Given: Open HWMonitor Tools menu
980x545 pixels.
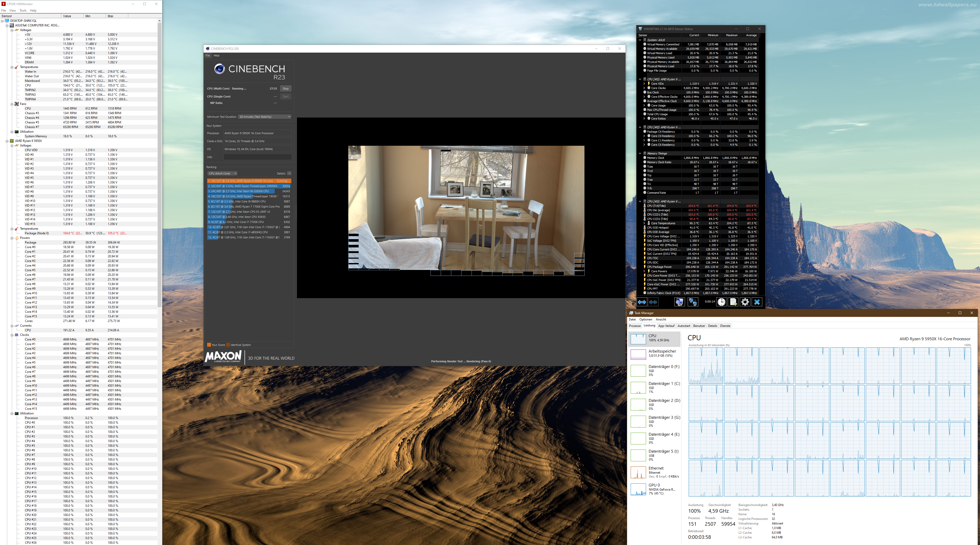Looking at the screenshot, I should tap(23, 10).
